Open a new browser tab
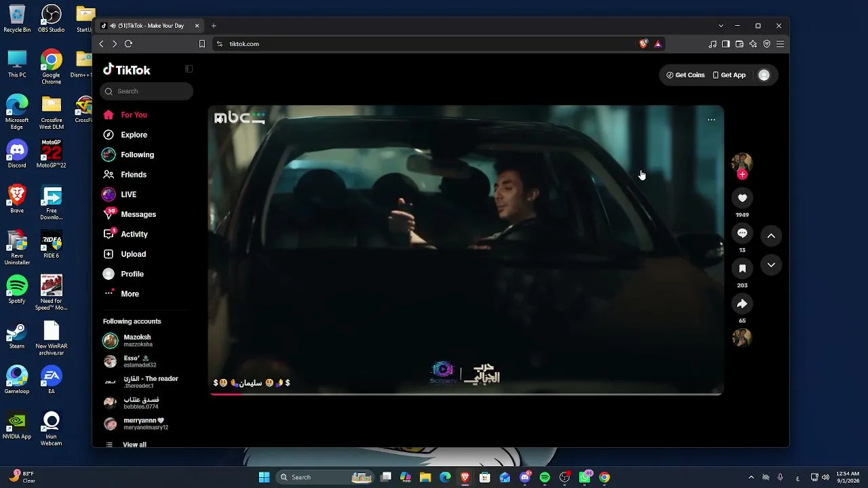The height and width of the screenshot is (488, 868). click(x=214, y=26)
